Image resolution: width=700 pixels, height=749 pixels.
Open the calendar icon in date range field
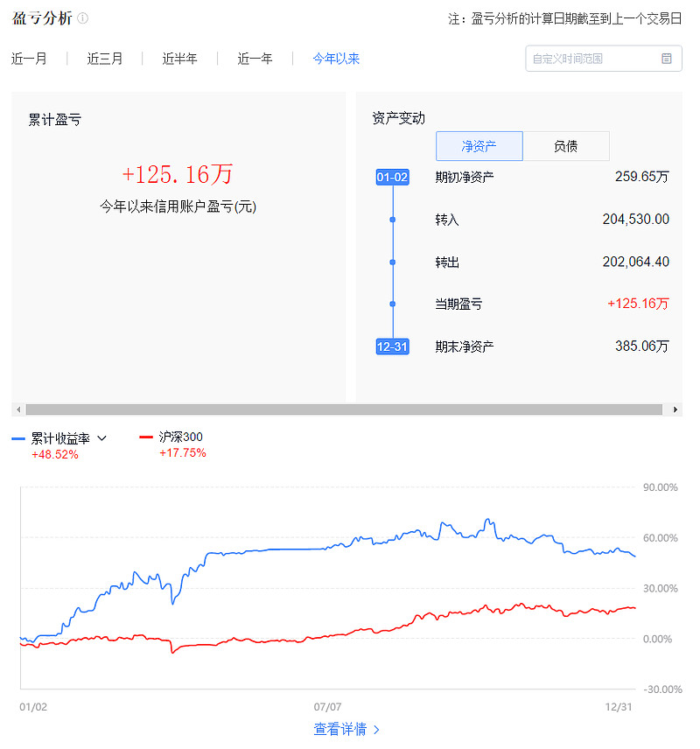tap(667, 59)
